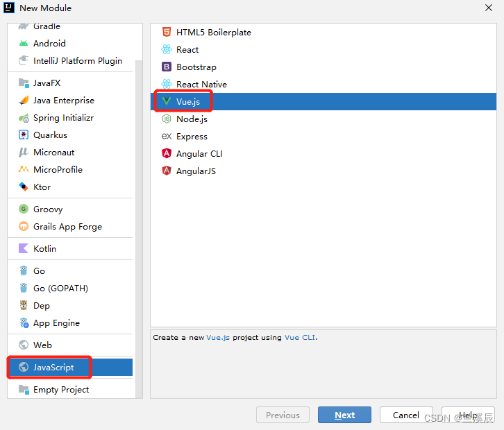Click the Next button

coord(344,415)
